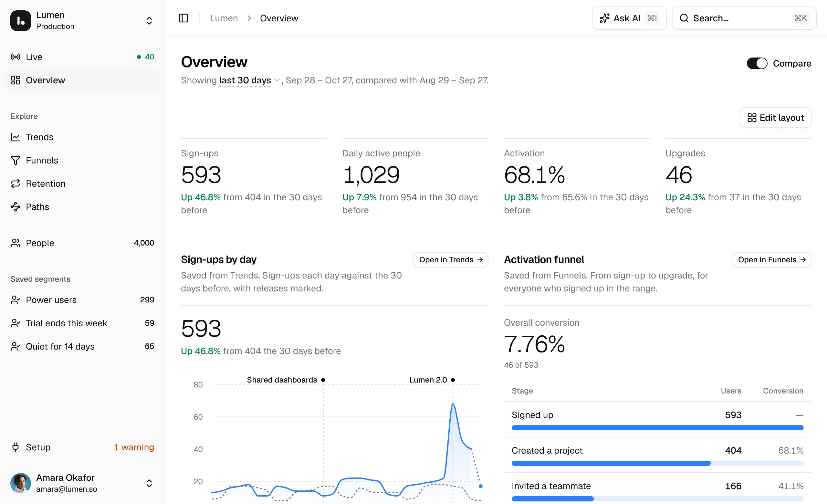Click the Sign-ups value 593 card

tap(201, 174)
